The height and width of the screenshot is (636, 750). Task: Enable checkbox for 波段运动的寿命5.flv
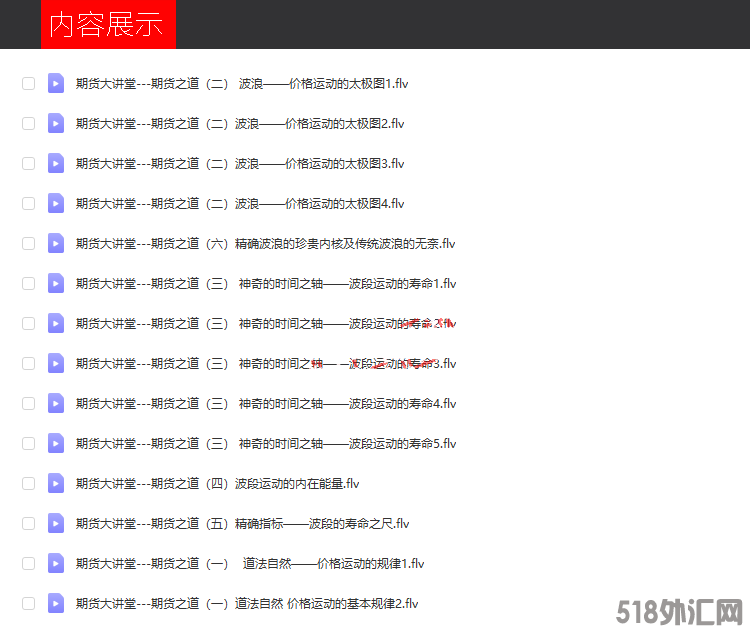(28, 444)
